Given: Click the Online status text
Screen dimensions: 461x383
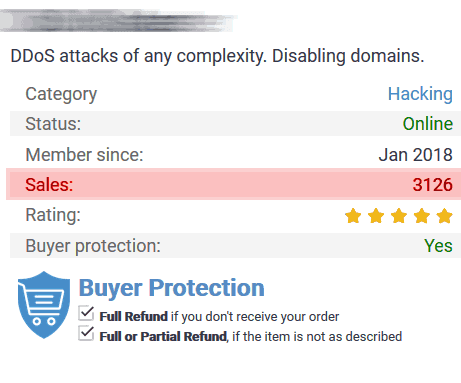Looking at the screenshot, I should [x=428, y=124].
